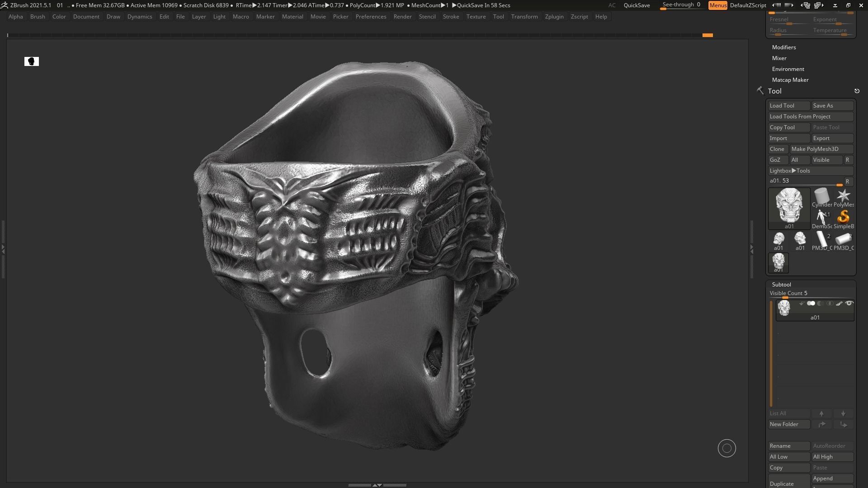Click the subtool curved move-to-top arrow

point(821,424)
